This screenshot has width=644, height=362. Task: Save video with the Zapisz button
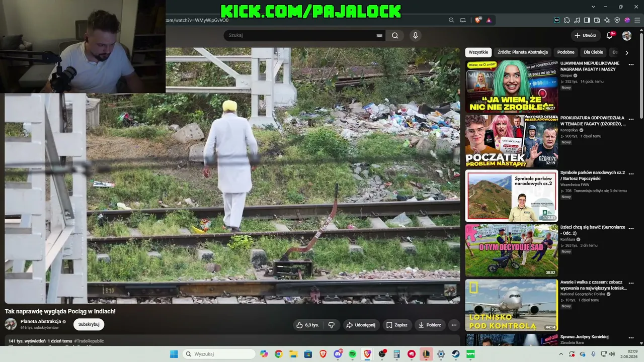click(x=396, y=325)
